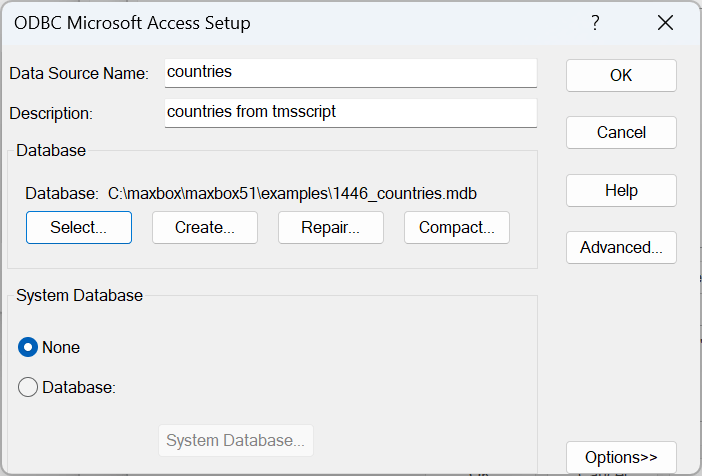Click the "Data Source Name:" label
Viewport: 702px width, 476px height.
79,73
